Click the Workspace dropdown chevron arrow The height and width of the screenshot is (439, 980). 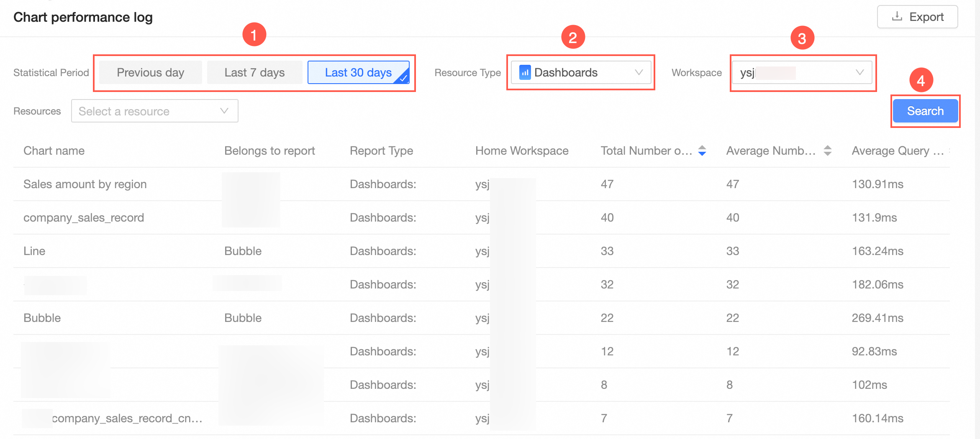point(859,72)
